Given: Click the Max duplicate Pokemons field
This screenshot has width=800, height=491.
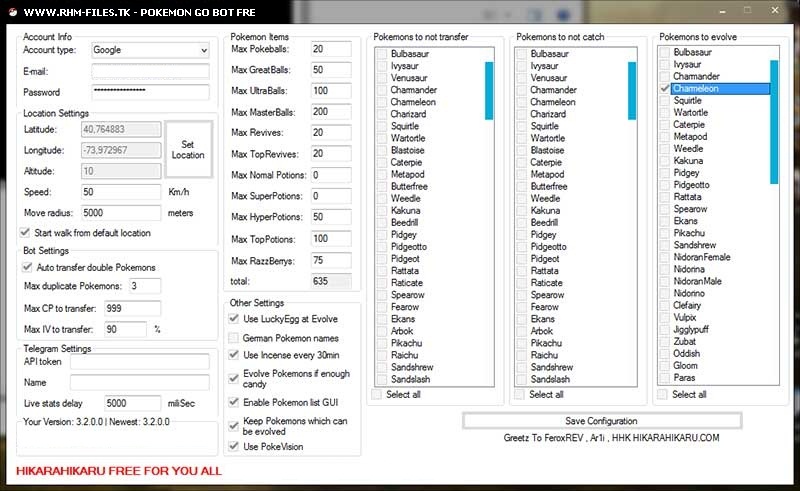Looking at the screenshot, I should tap(144, 286).
